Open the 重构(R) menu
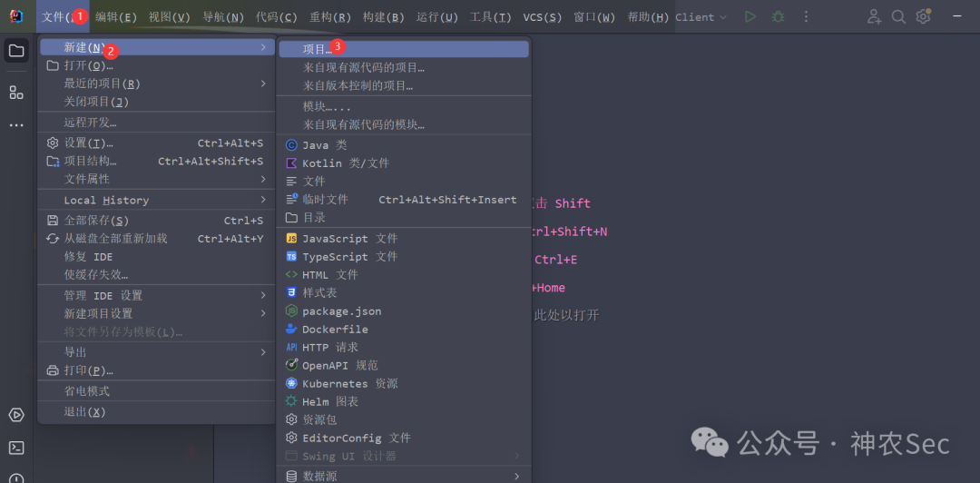 330,17
